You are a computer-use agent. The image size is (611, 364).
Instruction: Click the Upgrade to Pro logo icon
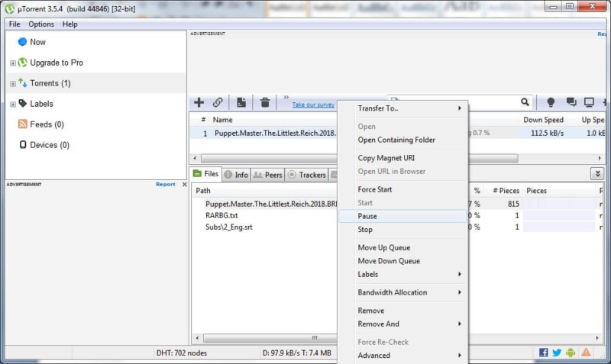[x=23, y=63]
